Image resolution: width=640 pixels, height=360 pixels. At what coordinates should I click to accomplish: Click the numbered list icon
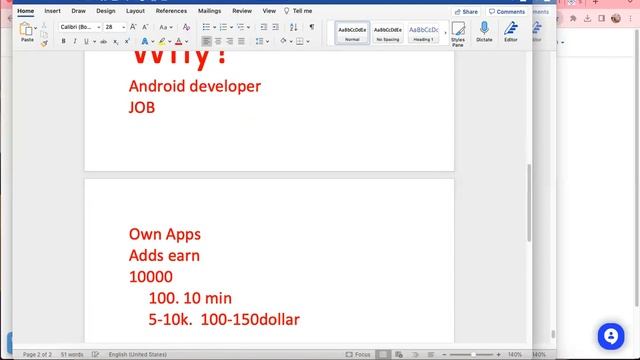223,27
